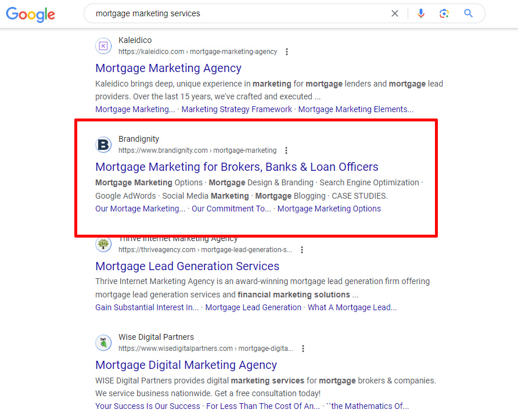Click the Thrive agency tree favicon
The width and height of the screenshot is (518, 420).
click(x=103, y=244)
